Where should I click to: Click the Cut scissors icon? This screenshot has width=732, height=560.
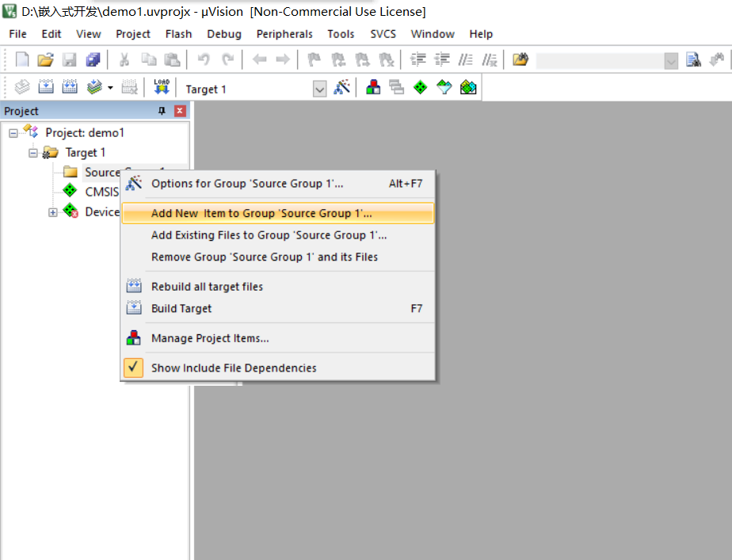124,59
